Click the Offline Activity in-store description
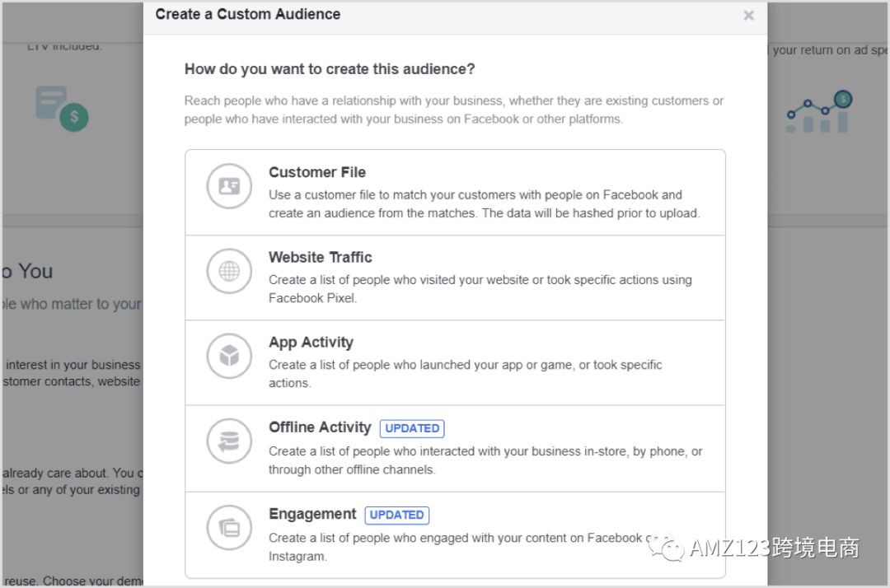 [485, 460]
